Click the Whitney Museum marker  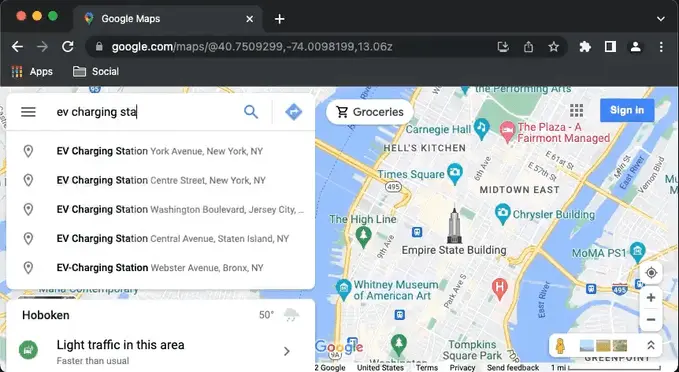click(343, 289)
